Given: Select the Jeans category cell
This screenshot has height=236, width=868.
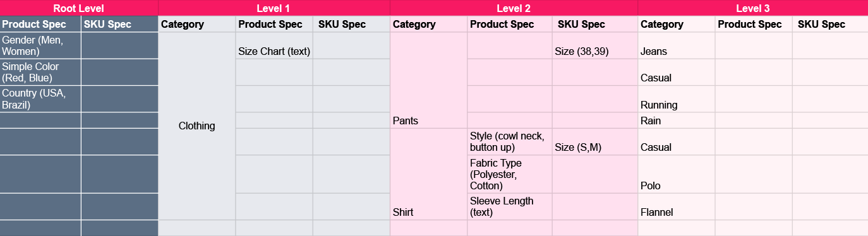Looking at the screenshot, I should (x=676, y=45).
